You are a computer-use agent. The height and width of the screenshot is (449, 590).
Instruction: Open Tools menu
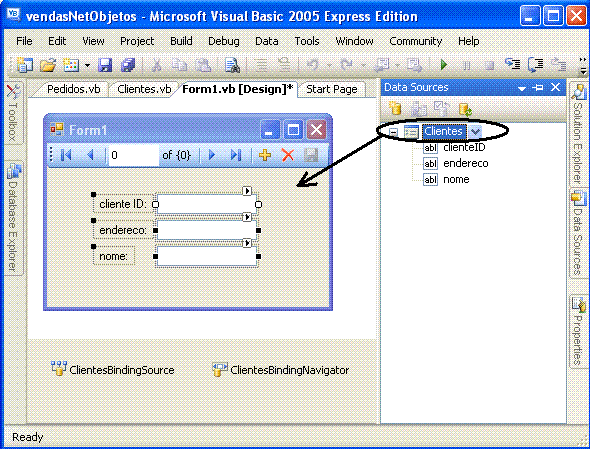pos(307,41)
